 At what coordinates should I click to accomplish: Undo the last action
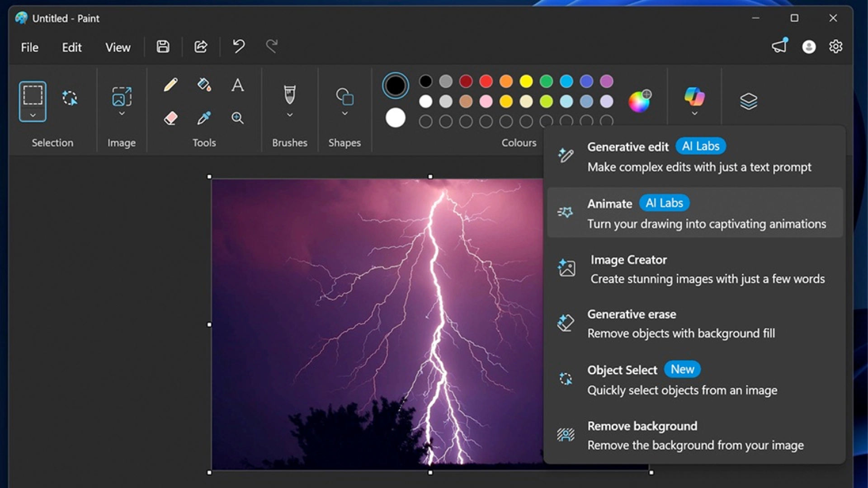click(239, 47)
